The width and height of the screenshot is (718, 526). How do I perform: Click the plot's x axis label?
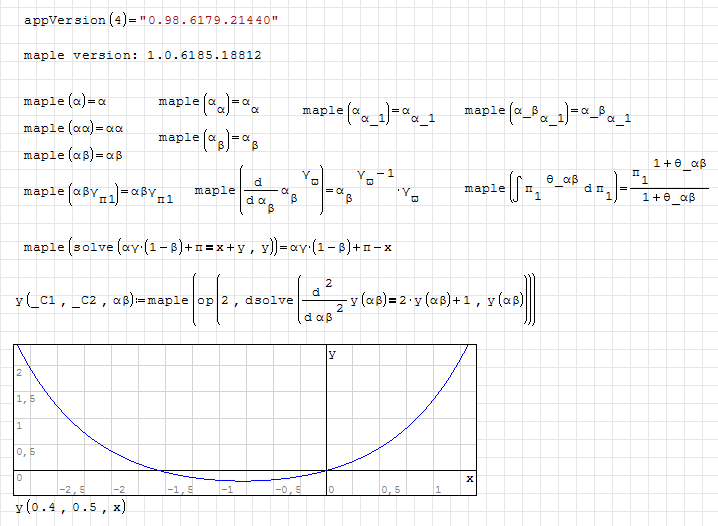point(469,480)
